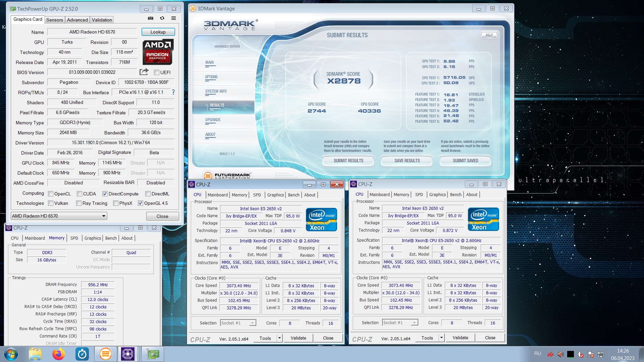The height and width of the screenshot is (362, 644).
Task: Click the red dots tray icon
Action: click(550, 354)
